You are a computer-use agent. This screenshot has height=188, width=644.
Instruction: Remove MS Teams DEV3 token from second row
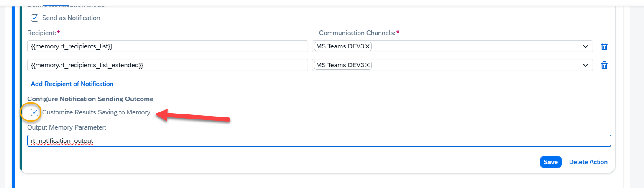coord(368,65)
